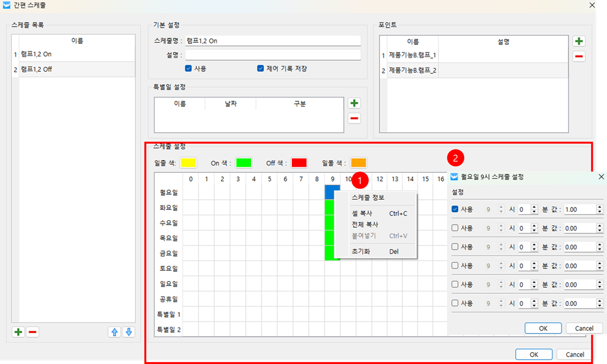
Task: Toggle the 제어 기록 저장 checkbox
Action: coord(260,68)
